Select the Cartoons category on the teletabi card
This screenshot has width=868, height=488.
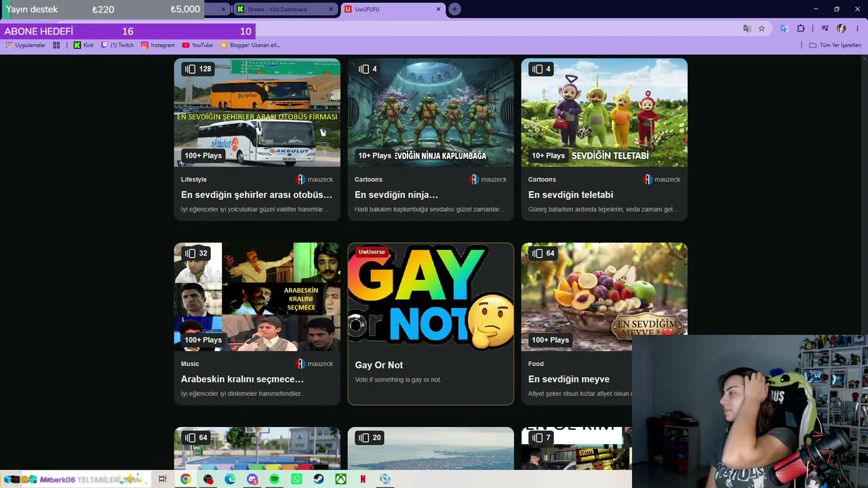coord(542,180)
